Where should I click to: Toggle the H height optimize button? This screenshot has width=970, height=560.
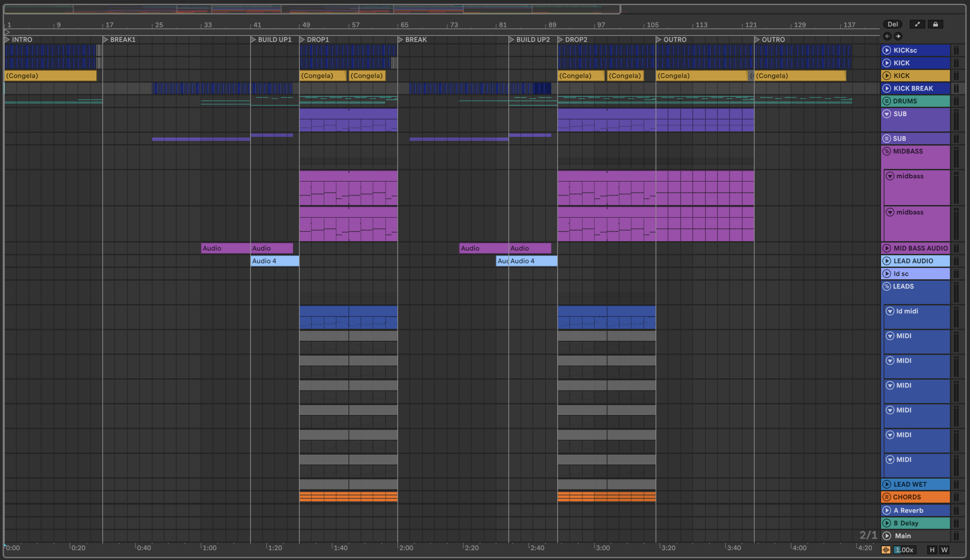(932, 550)
